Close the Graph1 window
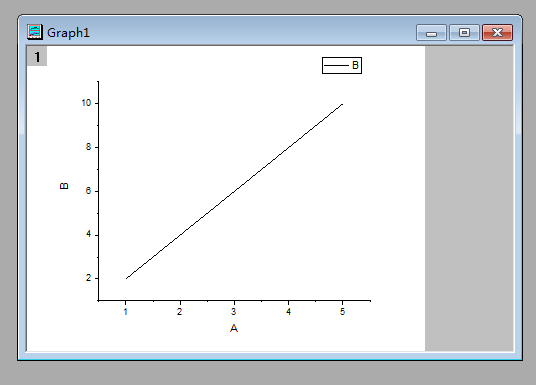536x385 pixels. (x=497, y=32)
